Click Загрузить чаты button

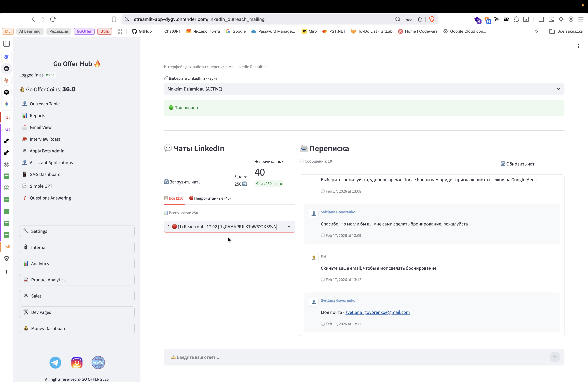183,182
